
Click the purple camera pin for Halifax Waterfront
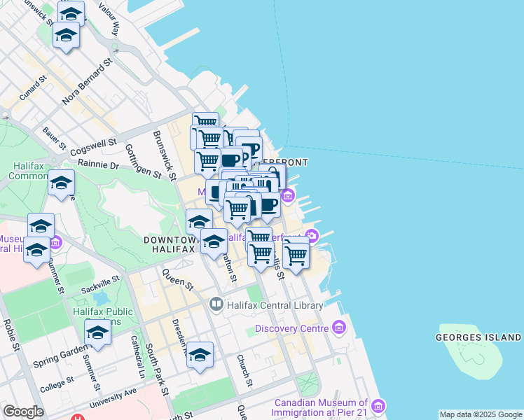click(312, 237)
